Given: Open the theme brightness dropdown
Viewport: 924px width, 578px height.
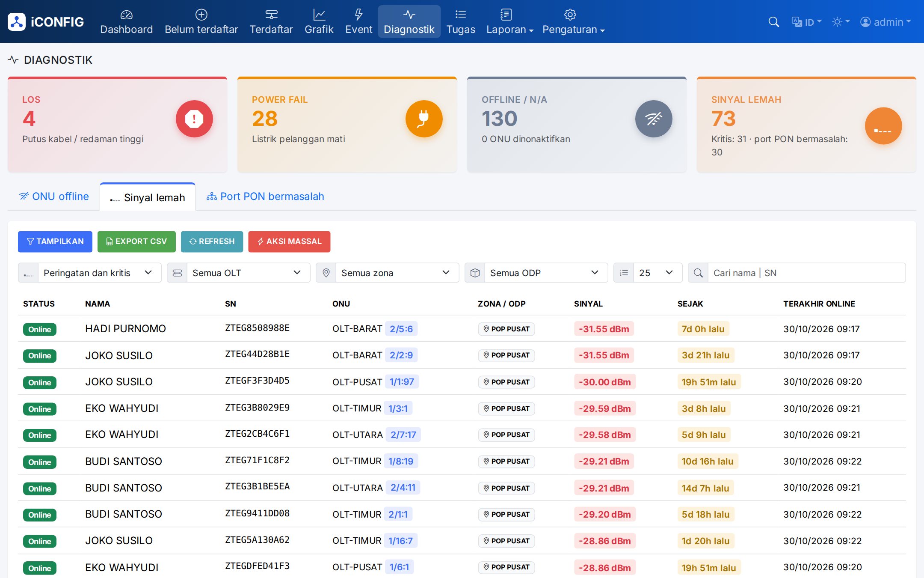Looking at the screenshot, I should click(841, 22).
